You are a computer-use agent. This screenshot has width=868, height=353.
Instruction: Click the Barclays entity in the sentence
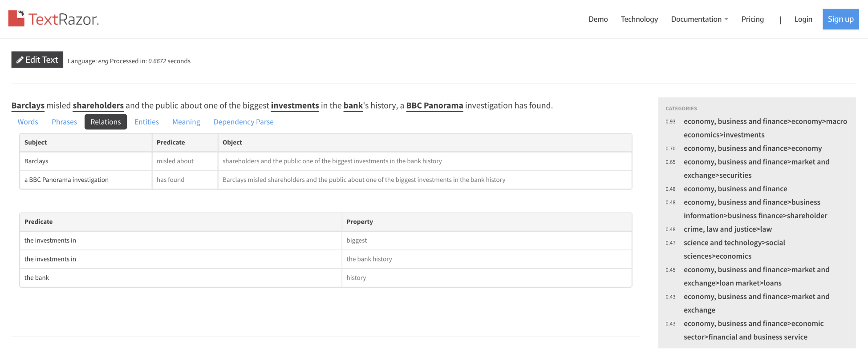pyautogui.click(x=28, y=105)
